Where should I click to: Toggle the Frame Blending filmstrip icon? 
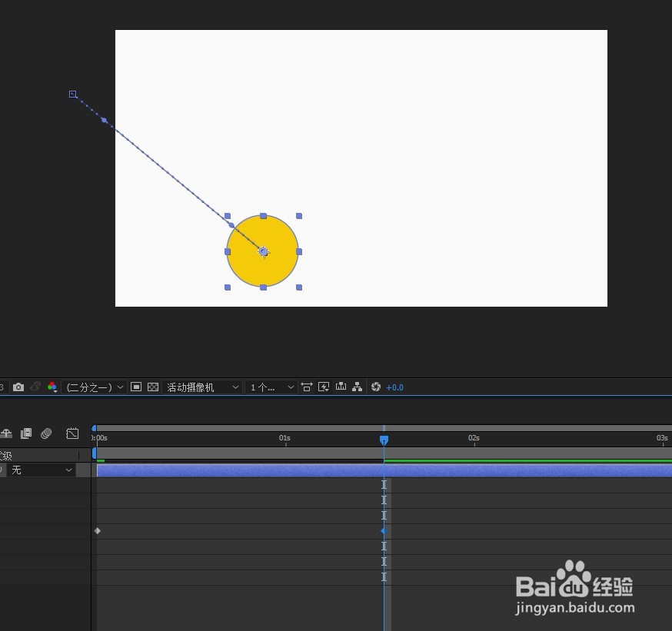(26, 433)
